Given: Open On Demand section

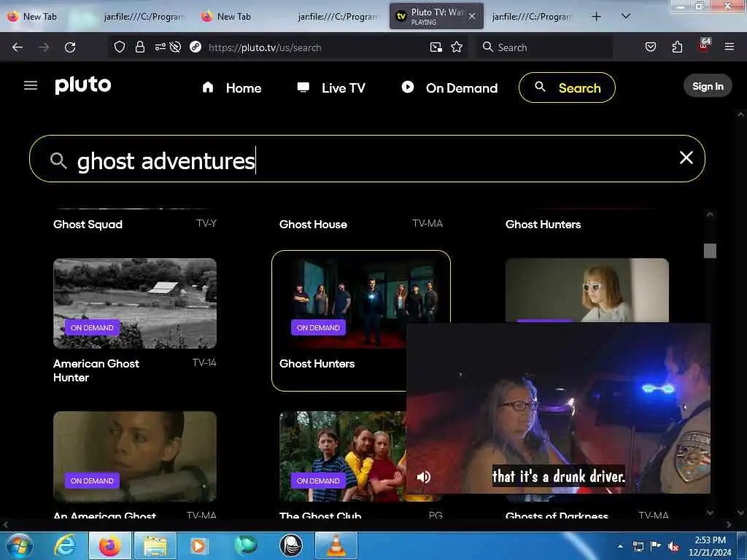Looking at the screenshot, I should tap(449, 87).
